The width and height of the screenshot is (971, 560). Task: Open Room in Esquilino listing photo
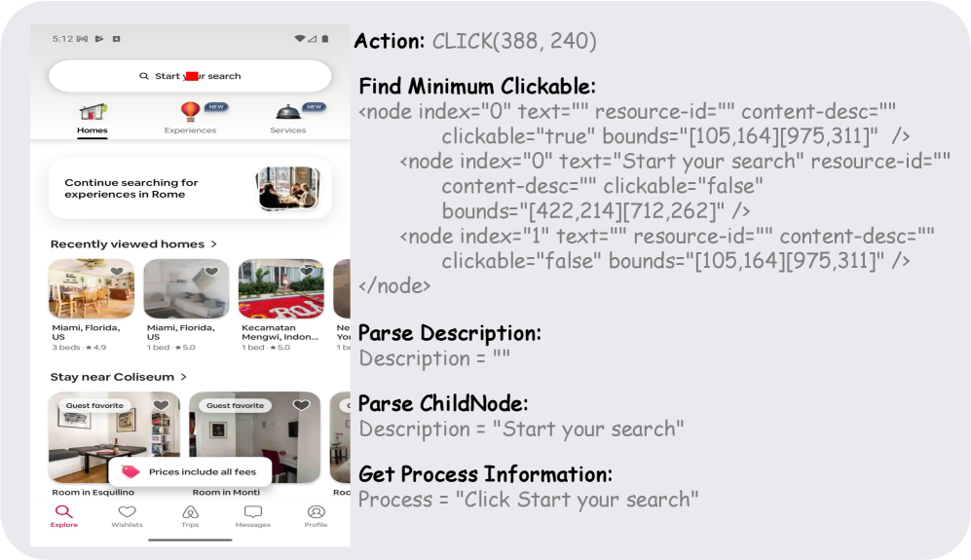coord(115,437)
